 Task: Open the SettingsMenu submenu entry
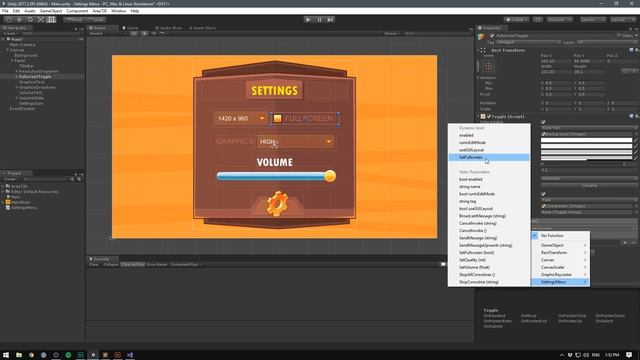tap(560, 282)
